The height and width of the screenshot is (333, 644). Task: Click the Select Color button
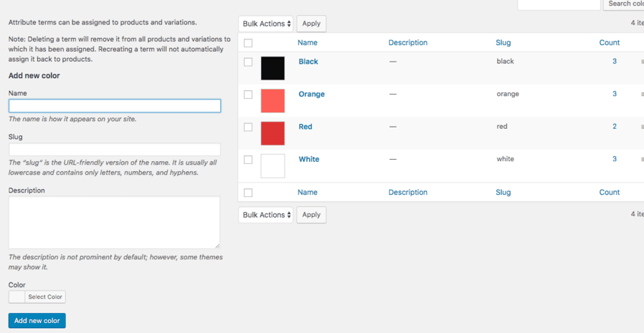click(45, 297)
